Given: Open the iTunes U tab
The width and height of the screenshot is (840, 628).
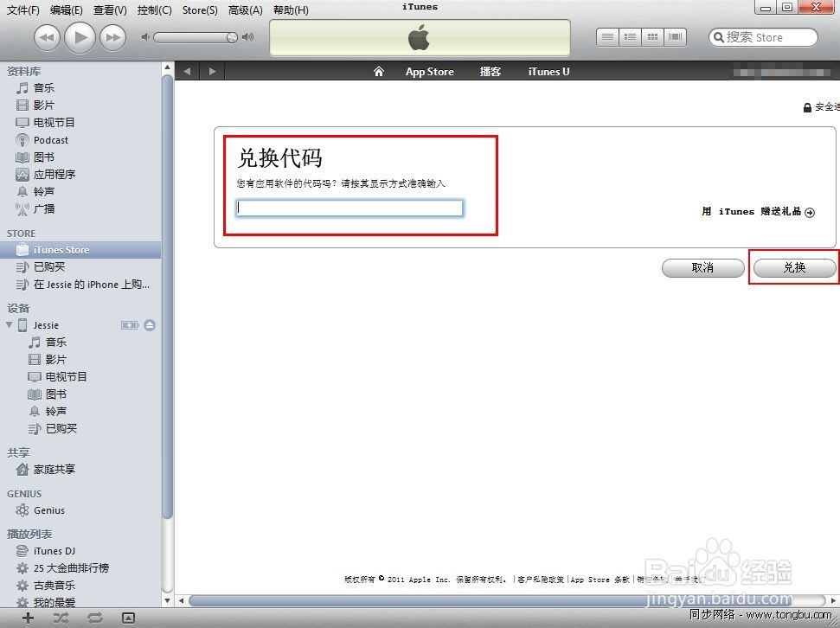Looking at the screenshot, I should tap(548, 72).
